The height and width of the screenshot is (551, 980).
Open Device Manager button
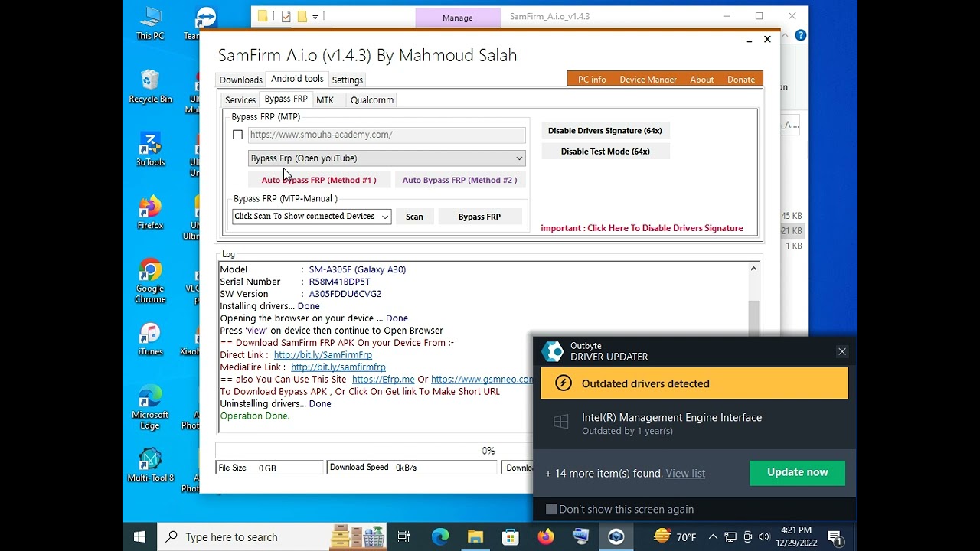coord(648,80)
